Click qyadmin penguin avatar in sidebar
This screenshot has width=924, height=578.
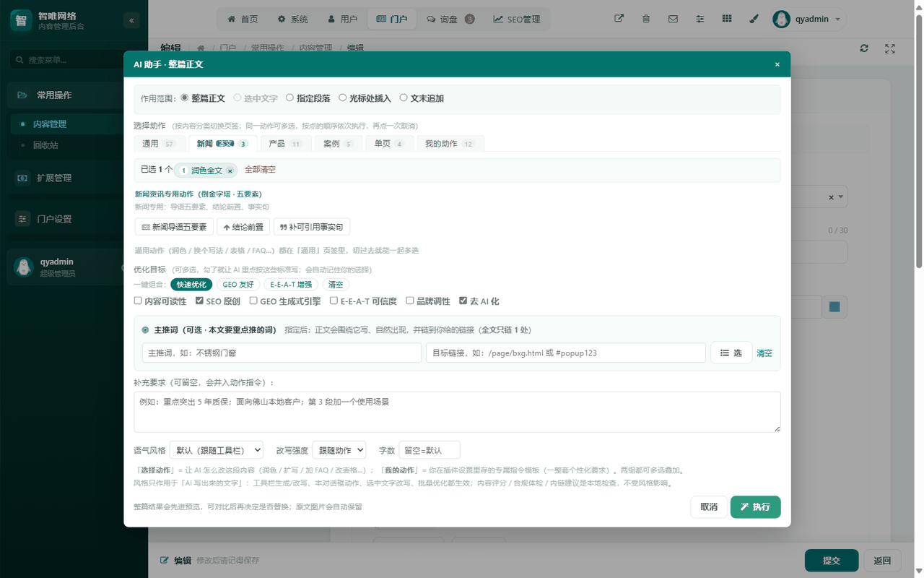coord(24,267)
